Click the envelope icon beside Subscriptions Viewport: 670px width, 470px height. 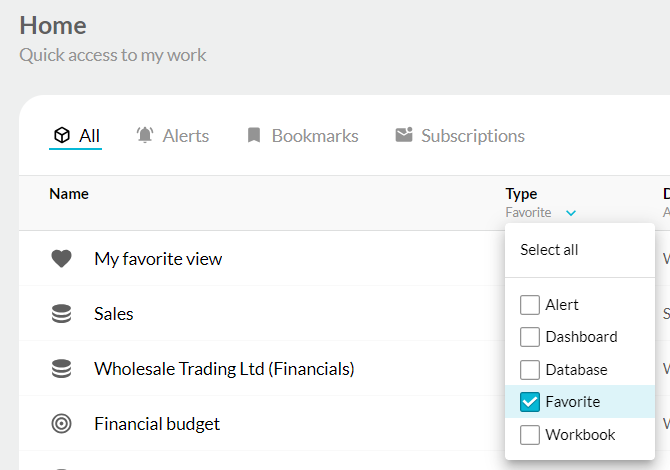[x=404, y=134]
